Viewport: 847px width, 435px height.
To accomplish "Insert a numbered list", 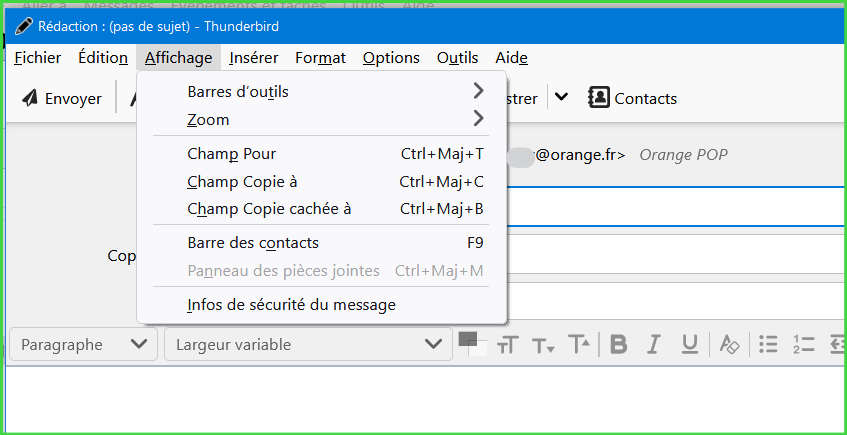I will [803, 345].
